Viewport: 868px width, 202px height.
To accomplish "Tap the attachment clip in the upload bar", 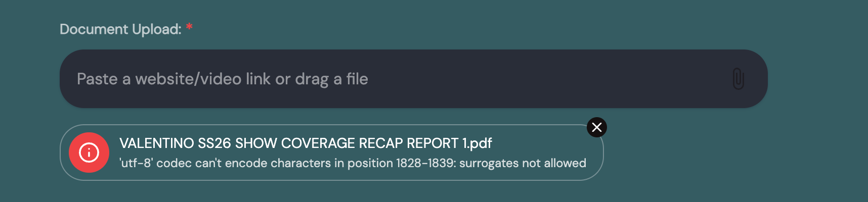I will [x=738, y=79].
